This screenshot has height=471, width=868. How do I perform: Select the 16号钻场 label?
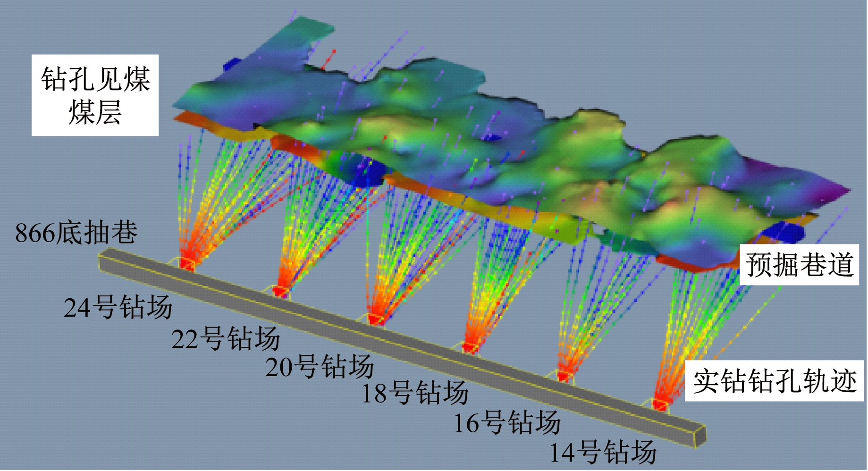click(507, 422)
